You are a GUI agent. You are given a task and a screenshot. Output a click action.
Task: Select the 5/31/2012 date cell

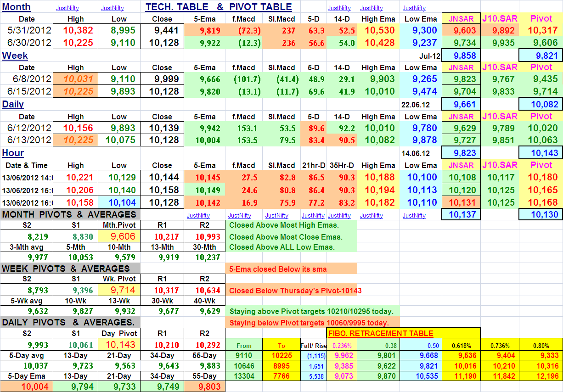coord(27,31)
